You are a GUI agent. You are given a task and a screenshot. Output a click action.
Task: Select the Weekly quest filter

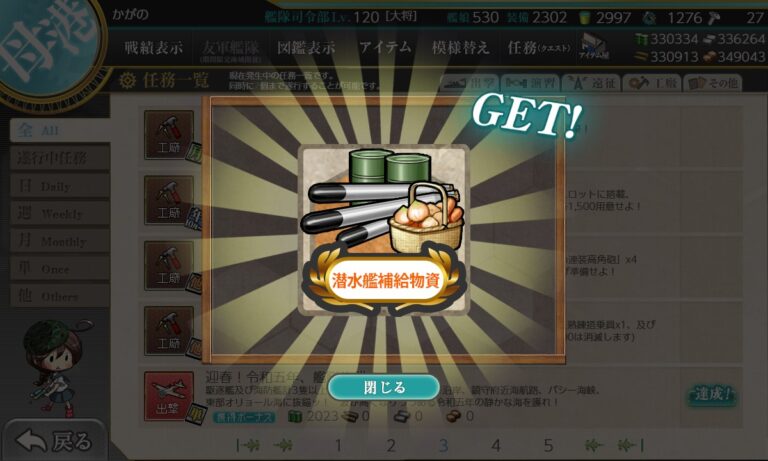pyautogui.click(x=60, y=213)
